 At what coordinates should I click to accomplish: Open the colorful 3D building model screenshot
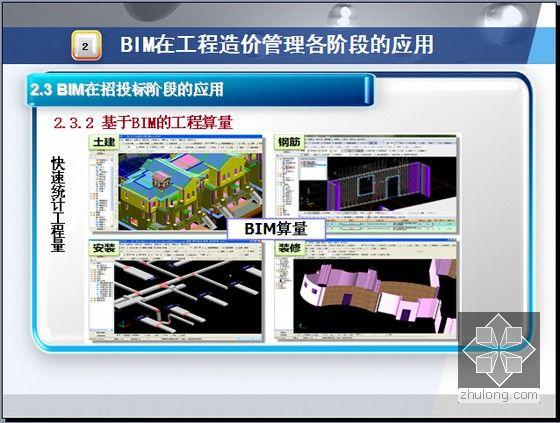pyautogui.click(x=175, y=183)
